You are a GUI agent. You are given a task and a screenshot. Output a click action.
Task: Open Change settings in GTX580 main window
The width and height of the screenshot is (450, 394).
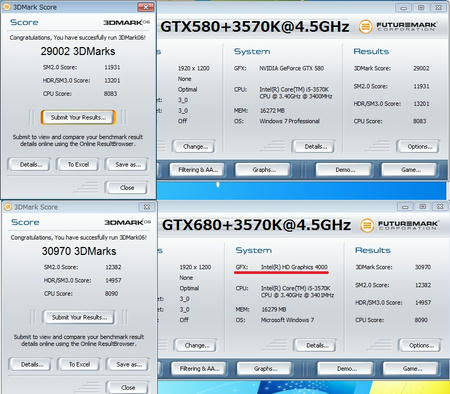[x=194, y=146]
